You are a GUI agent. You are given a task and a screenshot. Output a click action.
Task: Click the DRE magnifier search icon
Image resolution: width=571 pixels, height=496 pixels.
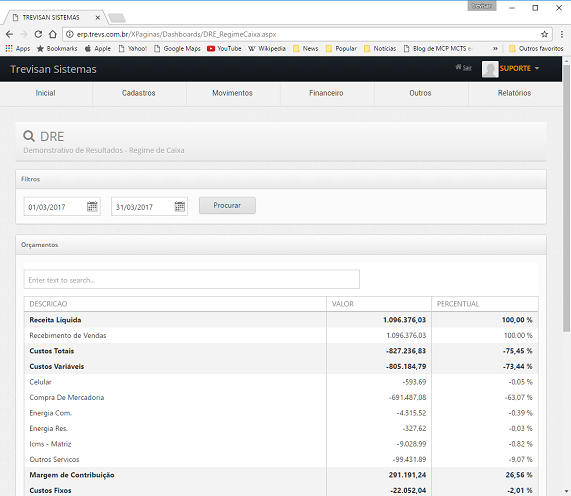[29, 136]
